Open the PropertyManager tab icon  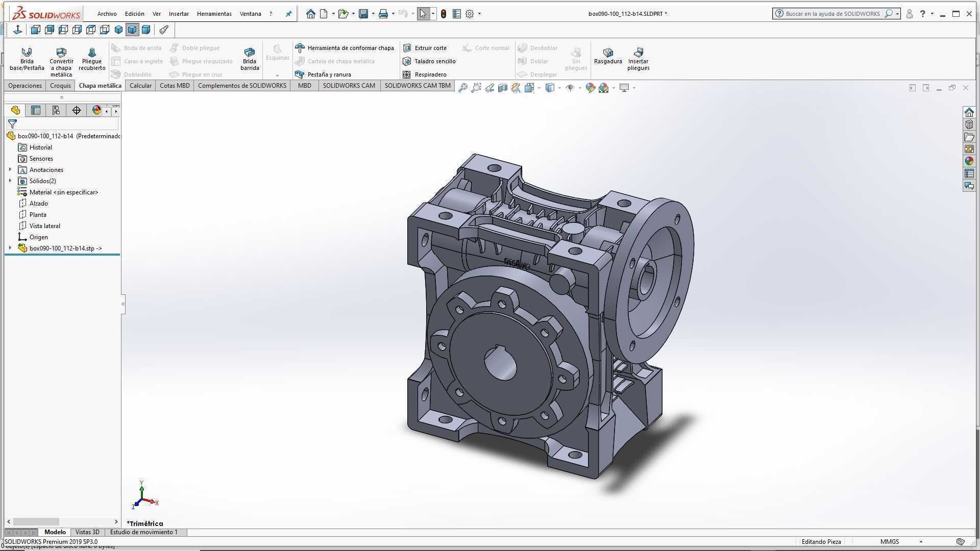[36, 110]
